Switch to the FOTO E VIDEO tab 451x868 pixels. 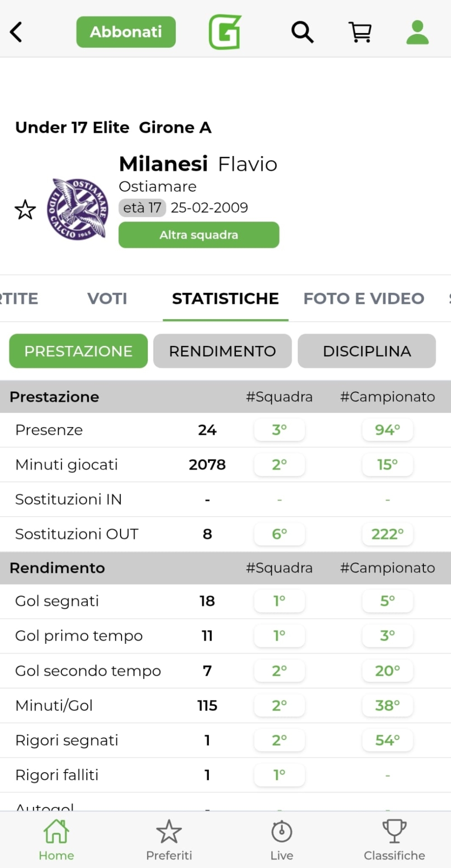tap(364, 298)
